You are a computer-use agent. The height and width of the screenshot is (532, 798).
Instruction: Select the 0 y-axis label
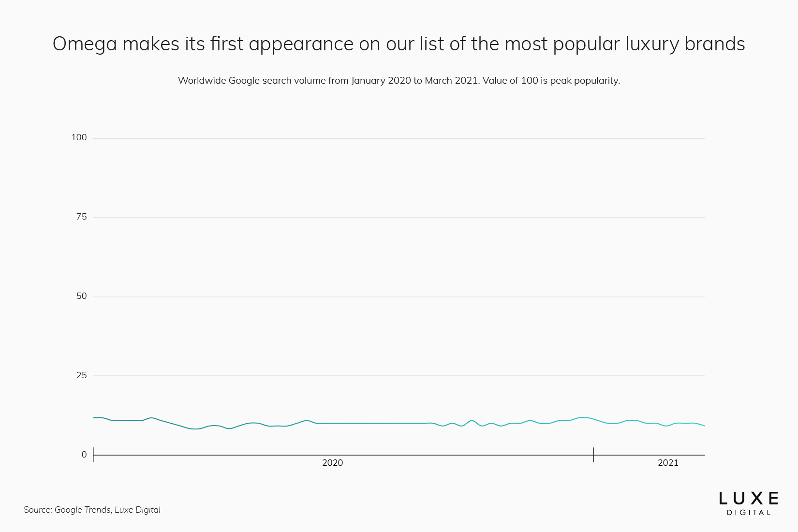pyautogui.click(x=84, y=455)
